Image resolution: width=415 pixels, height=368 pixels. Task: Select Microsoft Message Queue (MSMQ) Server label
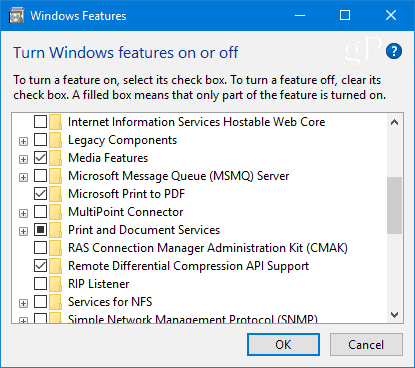(x=178, y=176)
